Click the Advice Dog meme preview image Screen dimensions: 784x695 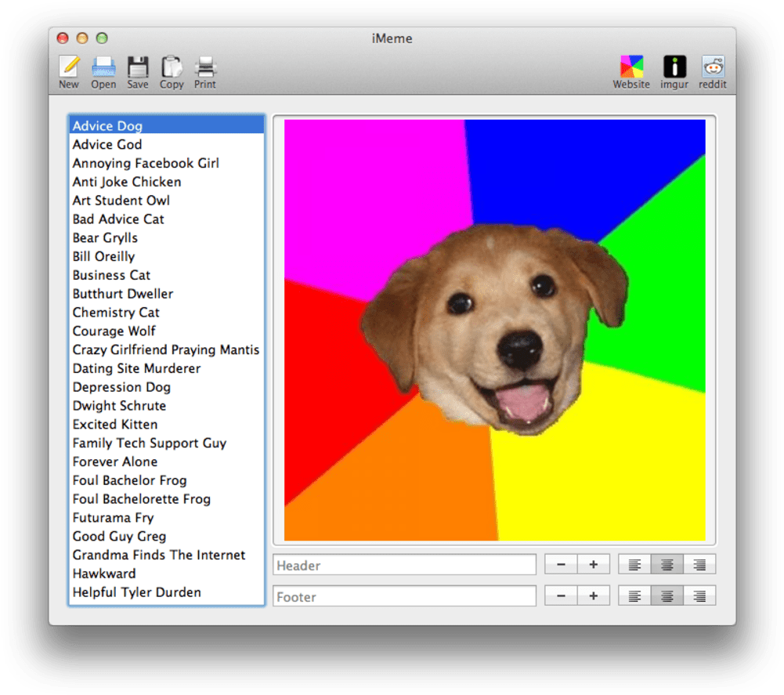point(494,330)
